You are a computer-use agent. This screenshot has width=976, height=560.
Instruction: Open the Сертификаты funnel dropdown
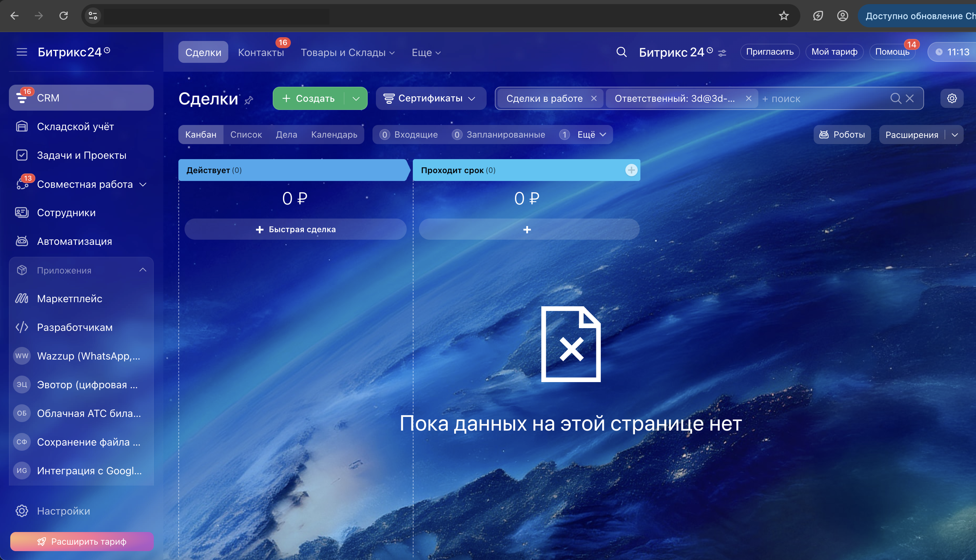[431, 98]
